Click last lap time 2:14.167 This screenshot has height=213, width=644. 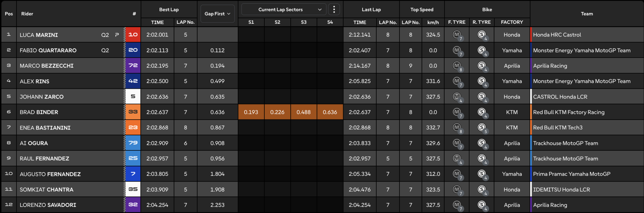360,66
